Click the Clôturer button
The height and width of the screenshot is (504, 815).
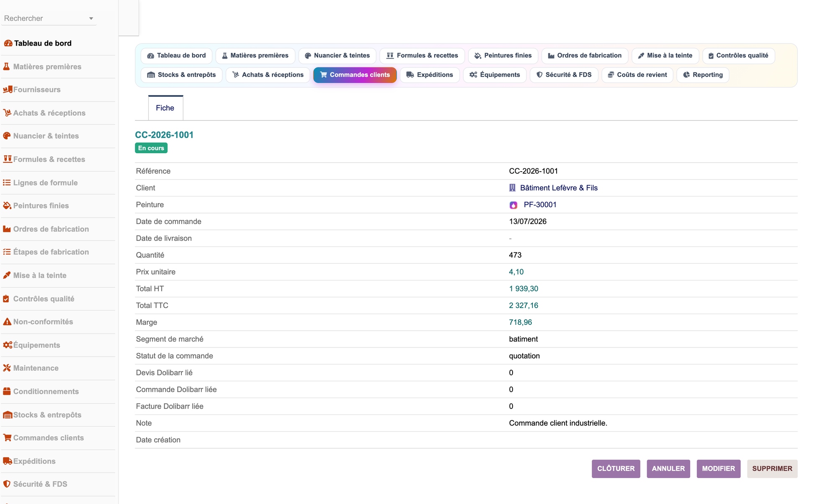coord(616,469)
